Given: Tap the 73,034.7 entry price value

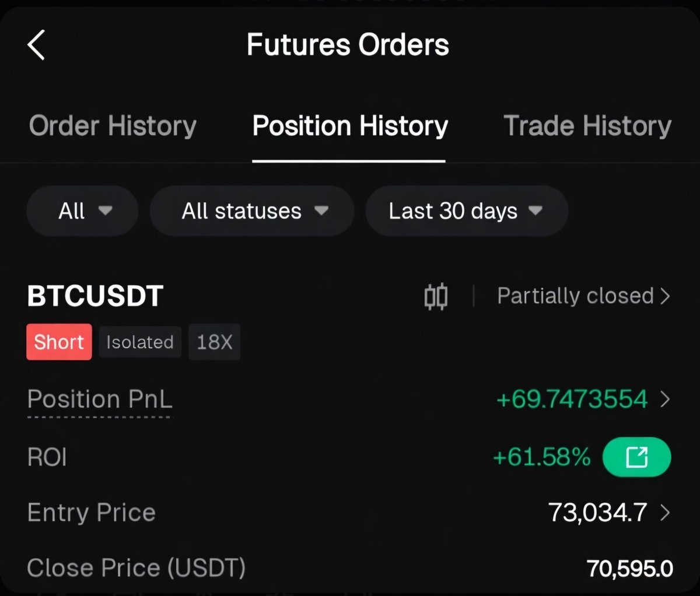Looking at the screenshot, I should (x=597, y=513).
